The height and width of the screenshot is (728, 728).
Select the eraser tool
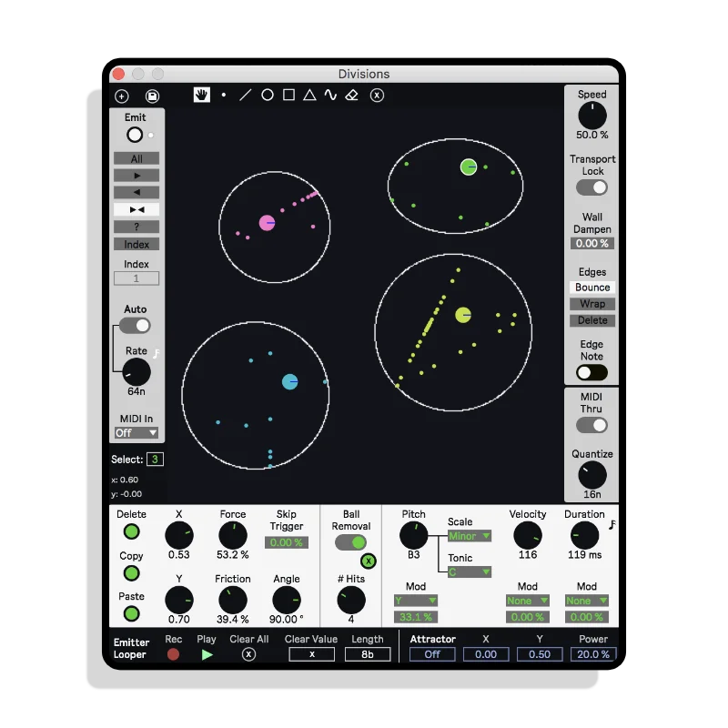tap(352, 96)
